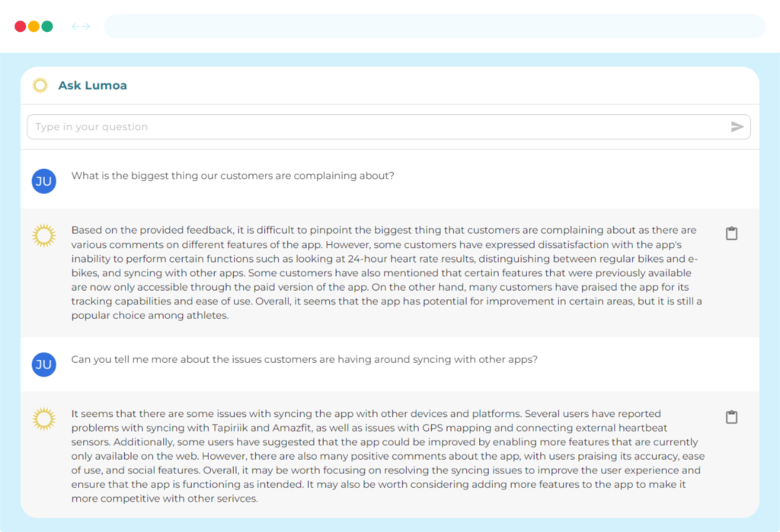
Task: Click the browser back arrow
Action: [75, 26]
